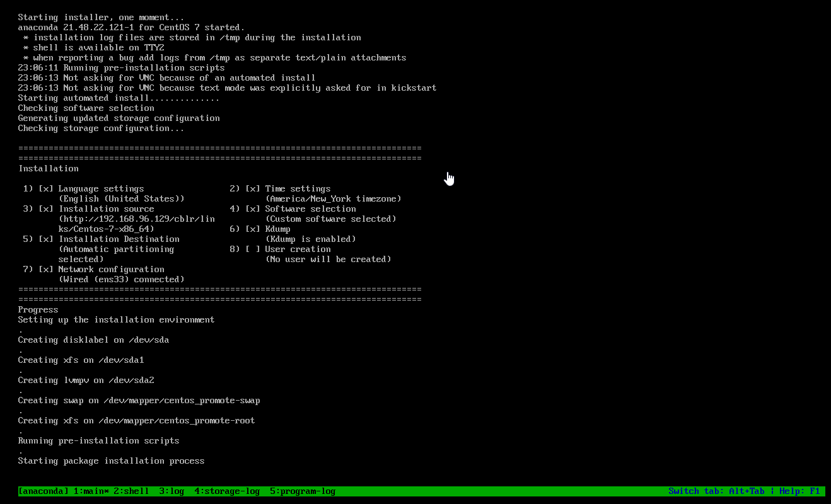Image resolution: width=831 pixels, height=504 pixels.
Task: Select the 'Installation source' option text
Action: point(106,209)
